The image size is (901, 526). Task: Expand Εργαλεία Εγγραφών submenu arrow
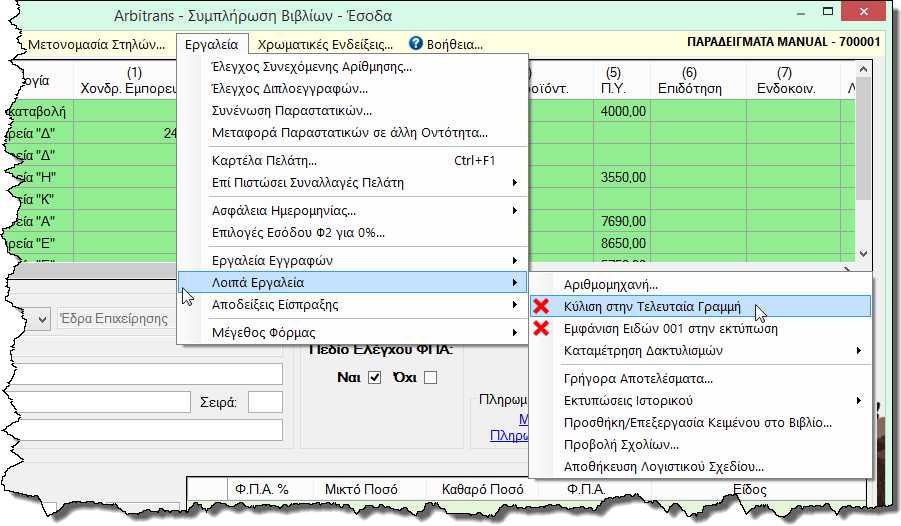pos(515,260)
